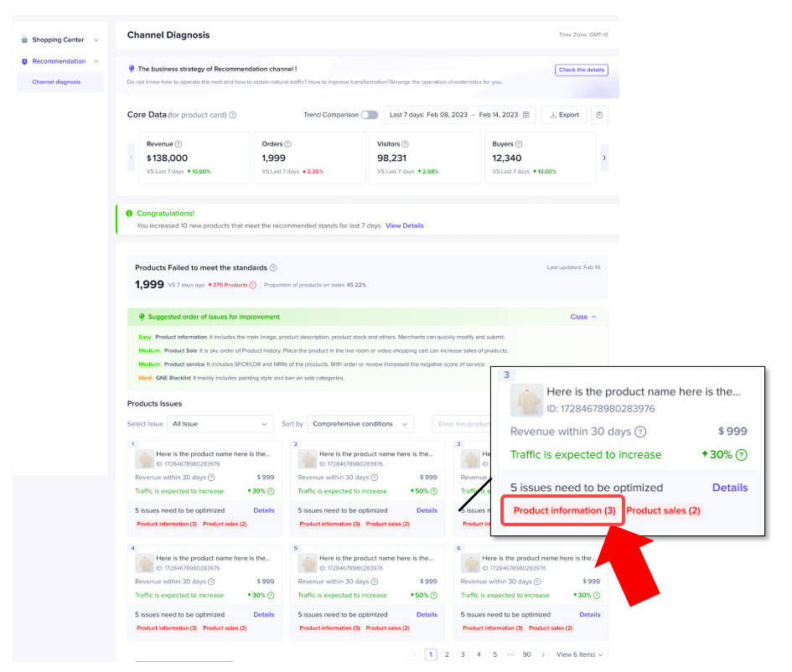
Task: Open the Select Issue dropdown
Action: (x=220, y=424)
